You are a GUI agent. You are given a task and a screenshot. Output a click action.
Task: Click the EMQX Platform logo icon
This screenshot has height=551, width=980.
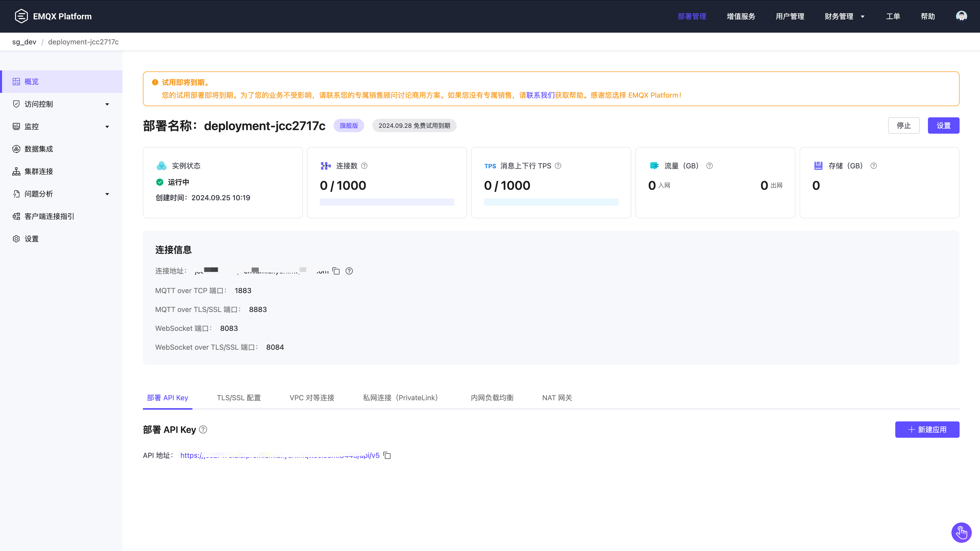[x=21, y=16]
